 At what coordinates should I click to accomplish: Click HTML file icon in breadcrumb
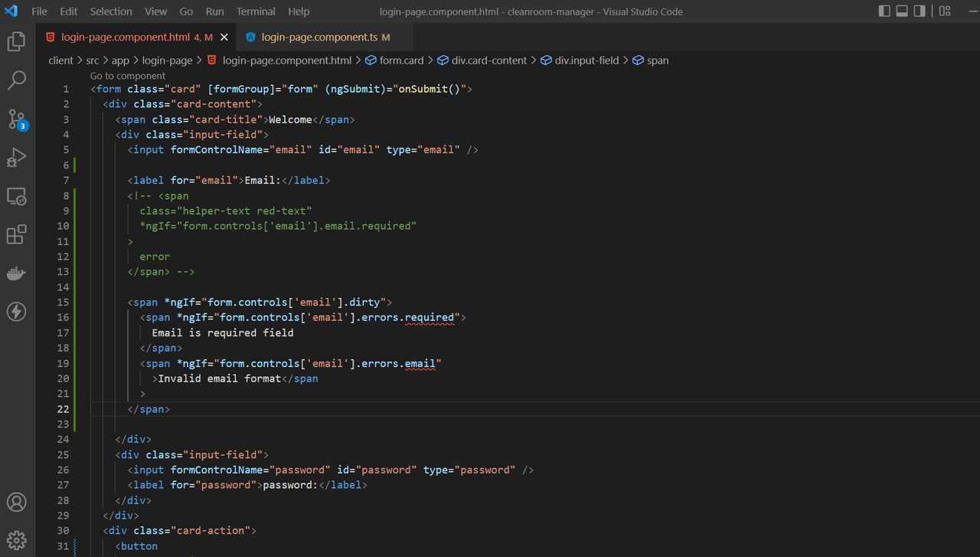pos(212,61)
